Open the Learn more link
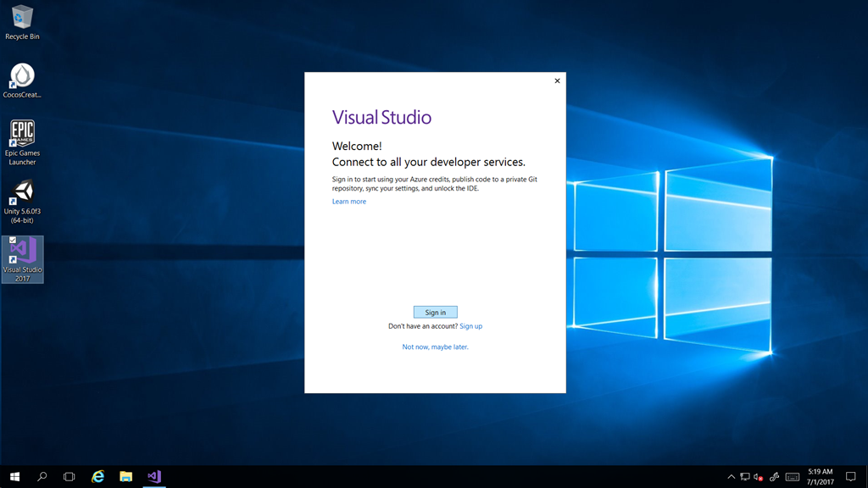This screenshot has width=868, height=488. (349, 202)
